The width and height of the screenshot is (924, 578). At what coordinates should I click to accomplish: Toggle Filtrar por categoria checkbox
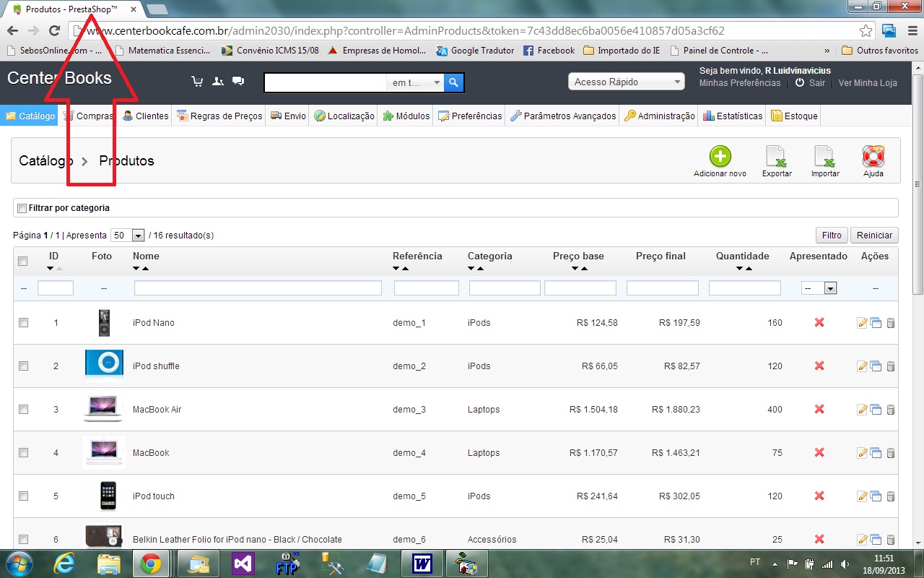[x=22, y=208]
